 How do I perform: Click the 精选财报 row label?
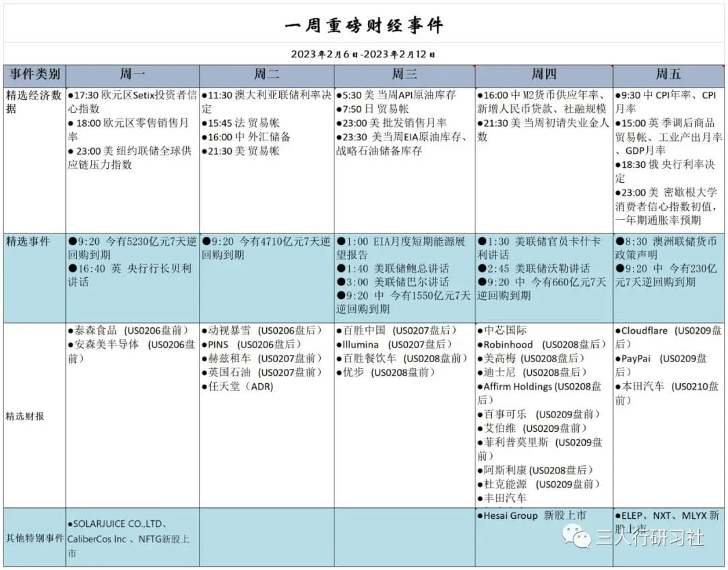point(25,416)
